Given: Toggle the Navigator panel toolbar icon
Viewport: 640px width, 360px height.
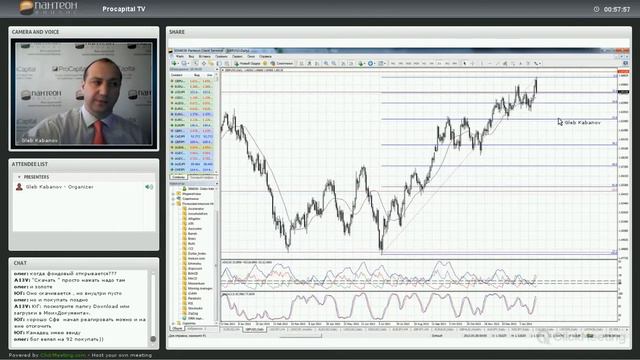Looking at the screenshot, I should point(211,63).
